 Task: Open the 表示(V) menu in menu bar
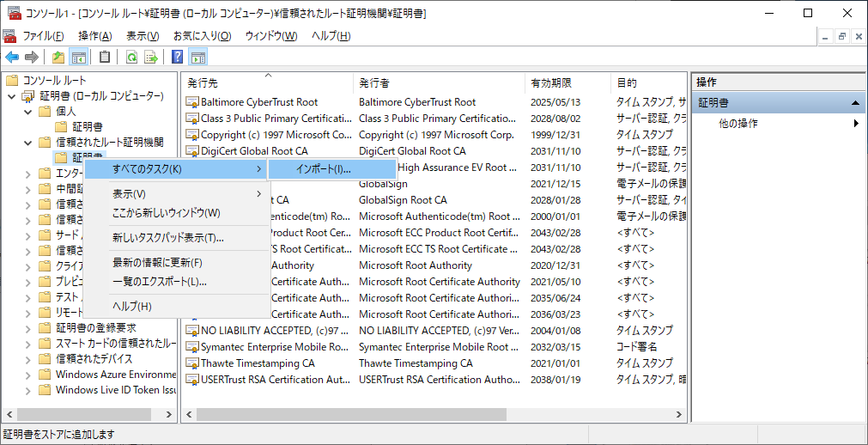[x=143, y=37]
